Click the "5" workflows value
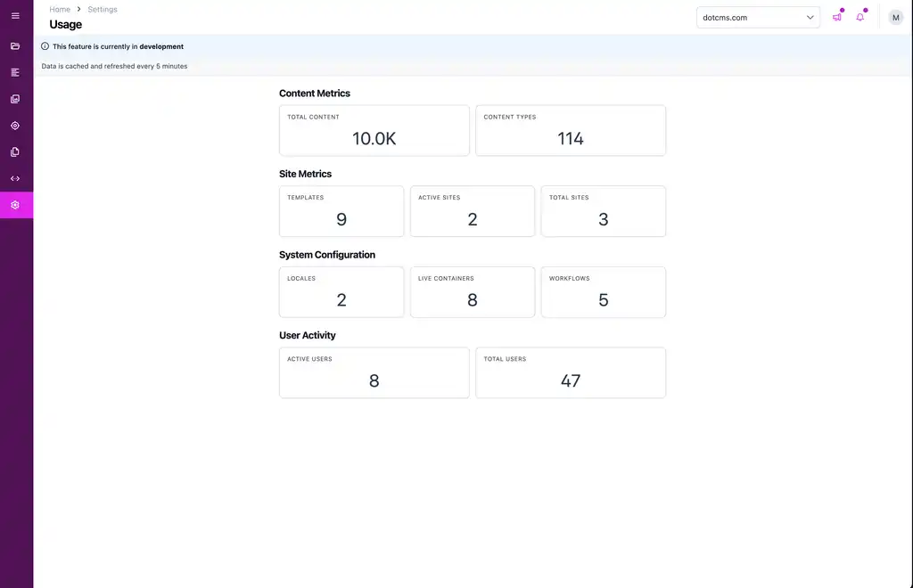Image resolution: width=913 pixels, height=588 pixels. [604, 300]
